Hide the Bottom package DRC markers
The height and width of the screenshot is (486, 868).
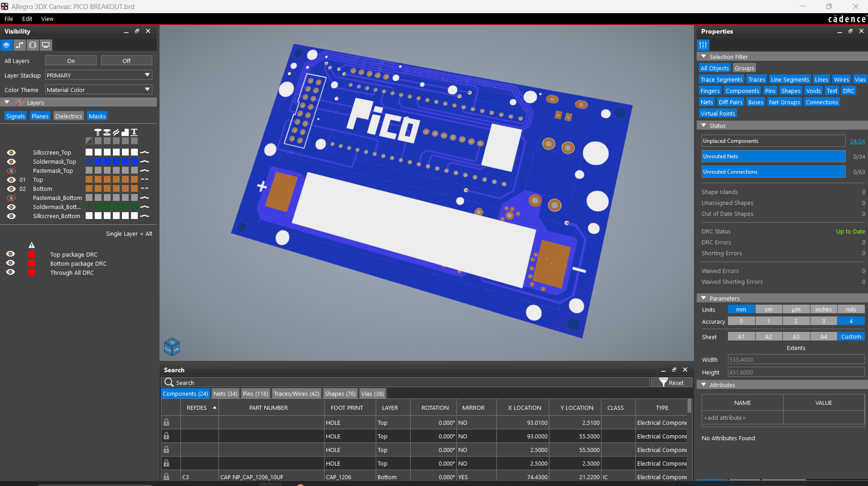tap(10, 263)
